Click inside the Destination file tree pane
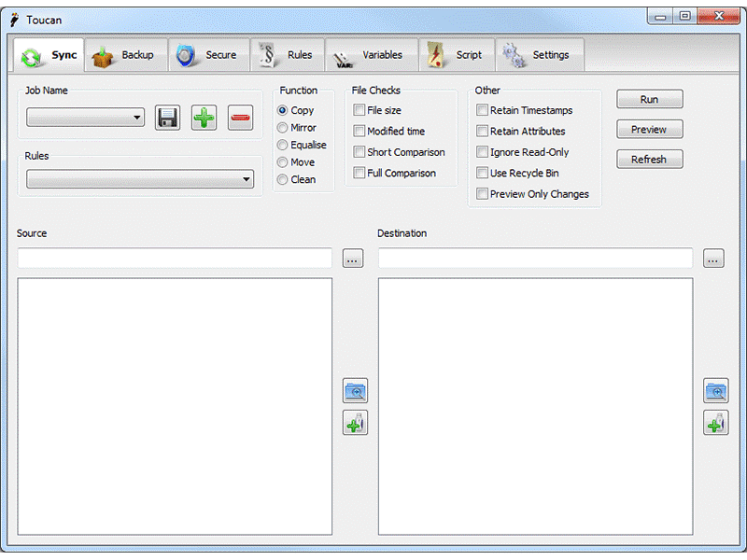The height and width of the screenshot is (560, 747). point(535,407)
